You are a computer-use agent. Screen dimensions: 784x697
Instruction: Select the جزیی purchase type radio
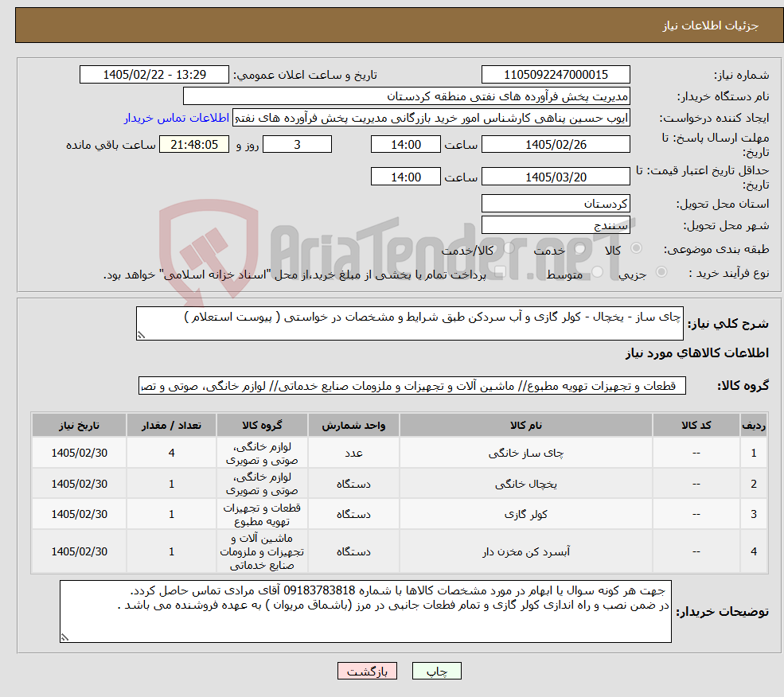661,271
